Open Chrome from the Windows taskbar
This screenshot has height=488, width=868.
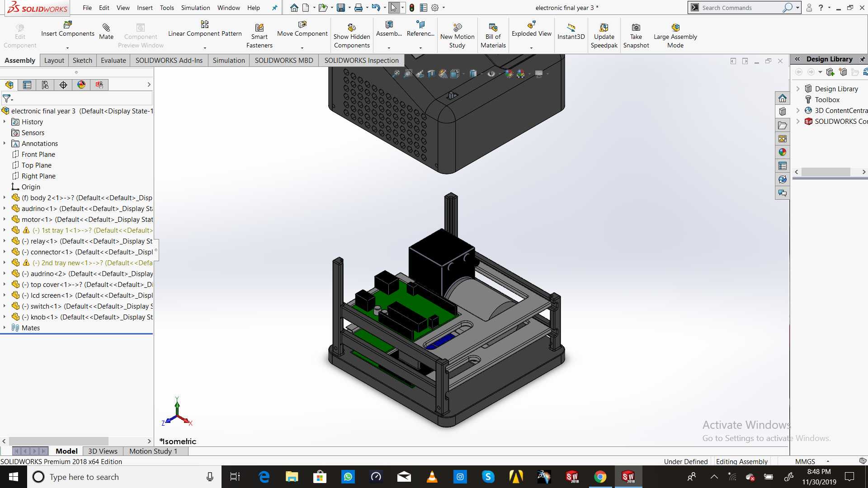coord(600,477)
